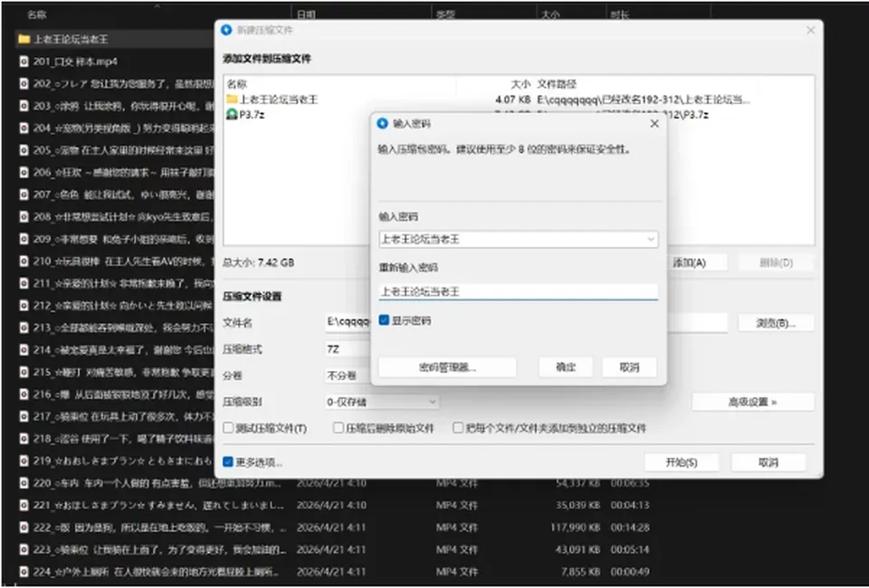Click the 名称 column header in the explorer window

click(36, 14)
